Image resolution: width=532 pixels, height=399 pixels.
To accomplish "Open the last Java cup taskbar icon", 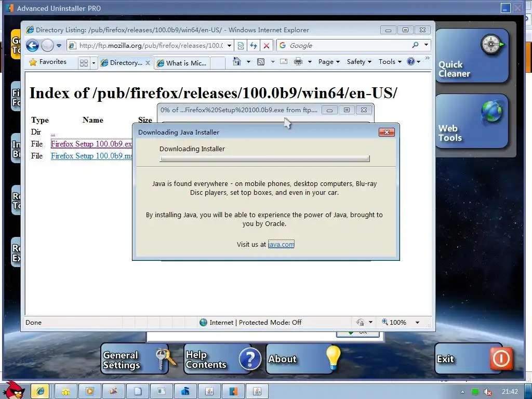I will (x=258, y=392).
